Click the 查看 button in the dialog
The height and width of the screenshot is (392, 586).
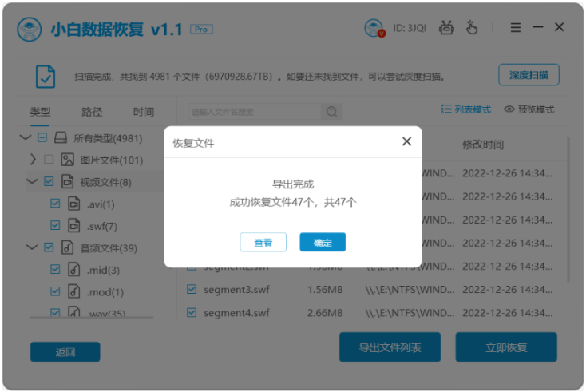(x=263, y=242)
